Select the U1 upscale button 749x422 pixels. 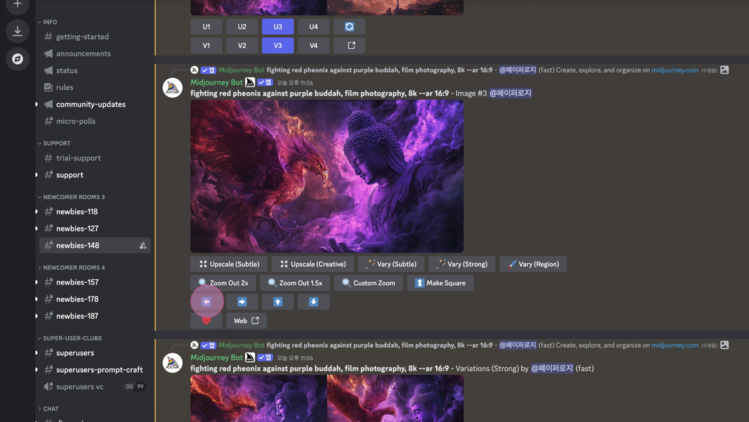206,27
